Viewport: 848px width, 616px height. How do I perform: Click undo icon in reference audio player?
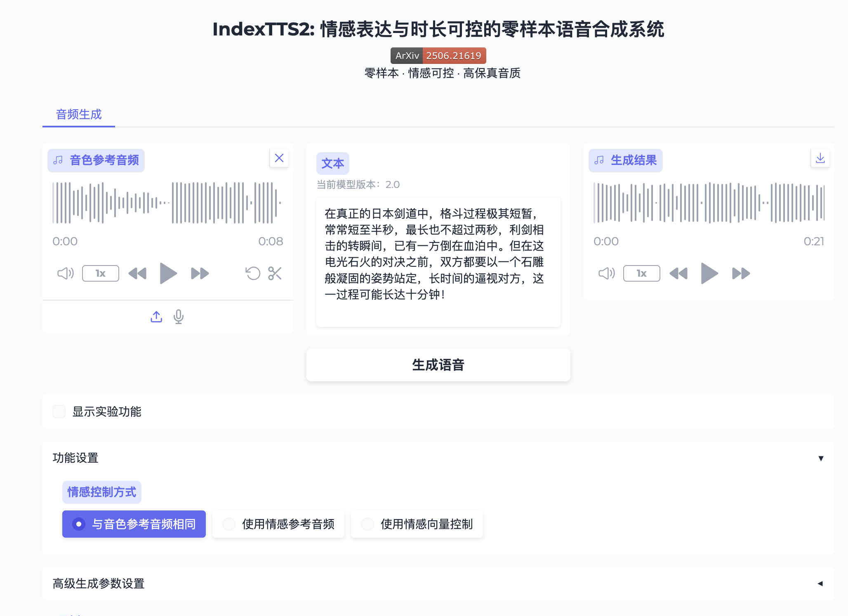(x=253, y=273)
